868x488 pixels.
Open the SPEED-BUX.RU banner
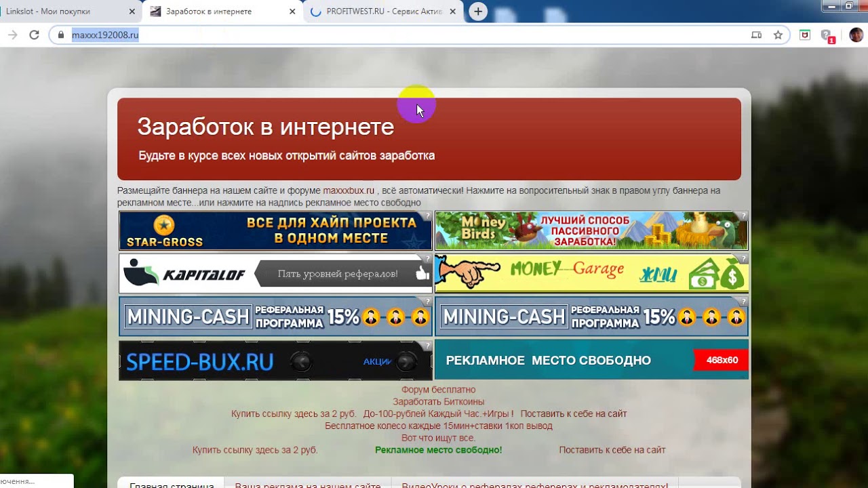(x=275, y=360)
